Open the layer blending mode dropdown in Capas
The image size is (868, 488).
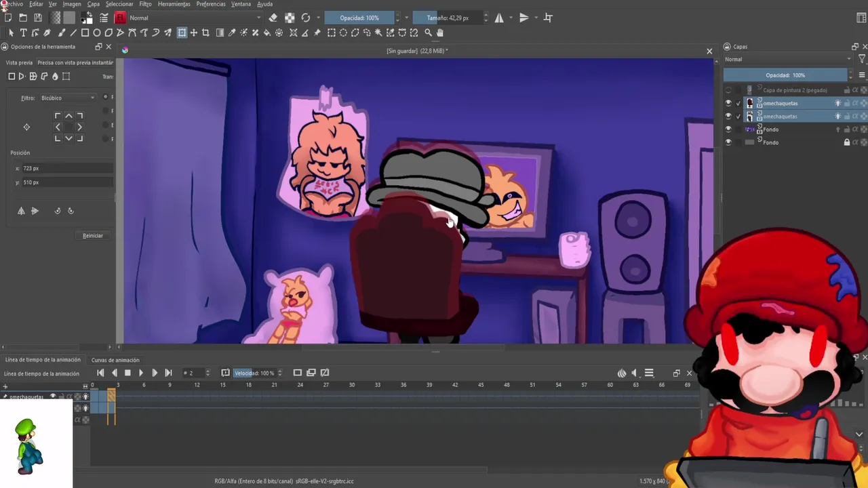pyautogui.click(x=788, y=60)
